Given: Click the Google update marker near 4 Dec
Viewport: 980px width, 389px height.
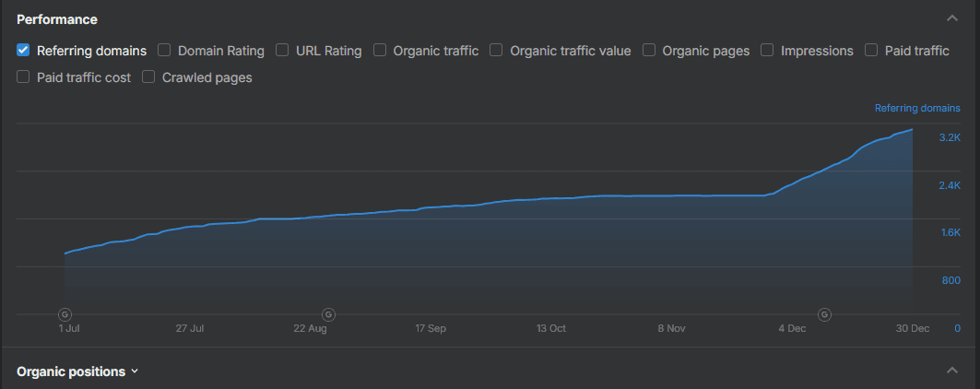Looking at the screenshot, I should 824,314.
